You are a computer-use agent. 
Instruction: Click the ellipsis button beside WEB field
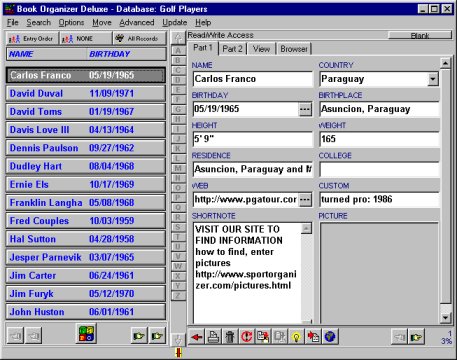click(x=305, y=200)
